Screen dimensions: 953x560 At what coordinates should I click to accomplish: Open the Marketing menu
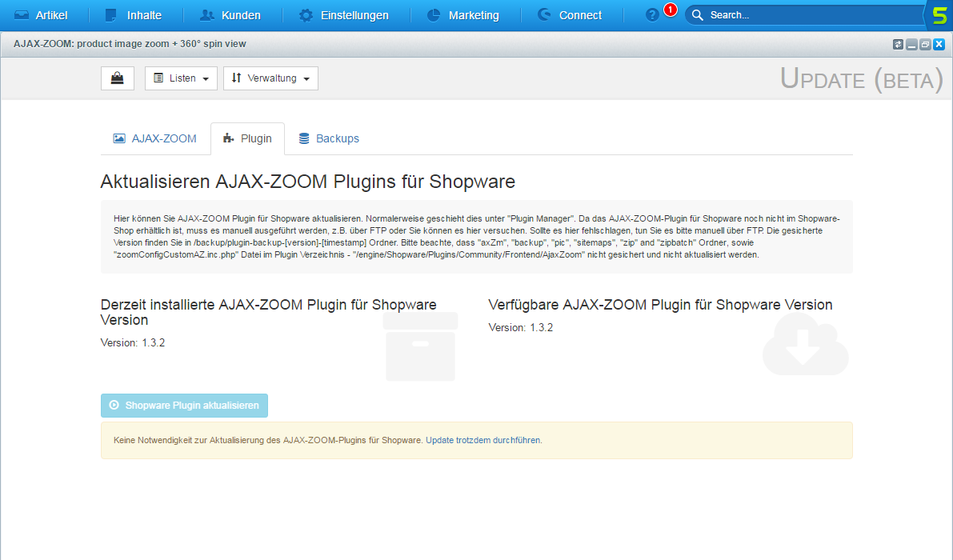pyautogui.click(x=463, y=15)
